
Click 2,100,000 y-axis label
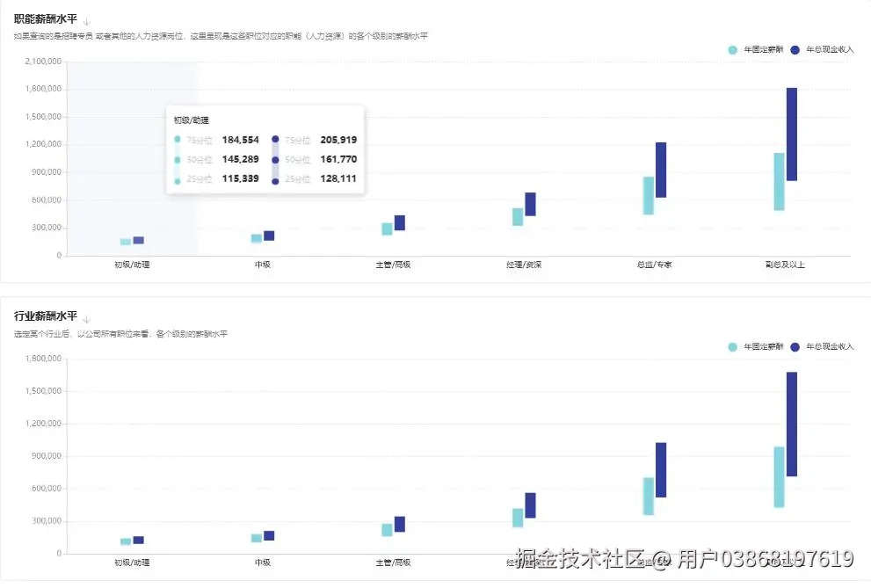[43, 61]
